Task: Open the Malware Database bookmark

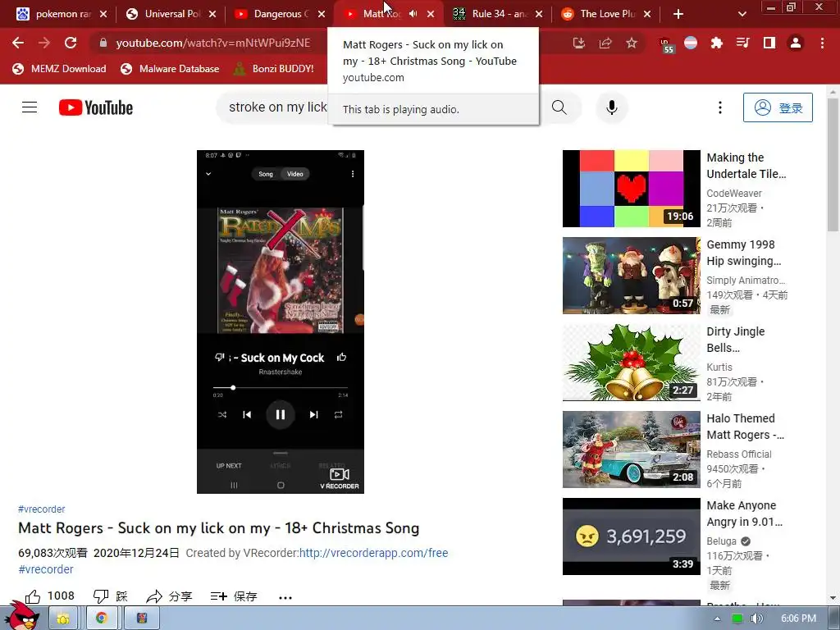Action: [x=170, y=69]
